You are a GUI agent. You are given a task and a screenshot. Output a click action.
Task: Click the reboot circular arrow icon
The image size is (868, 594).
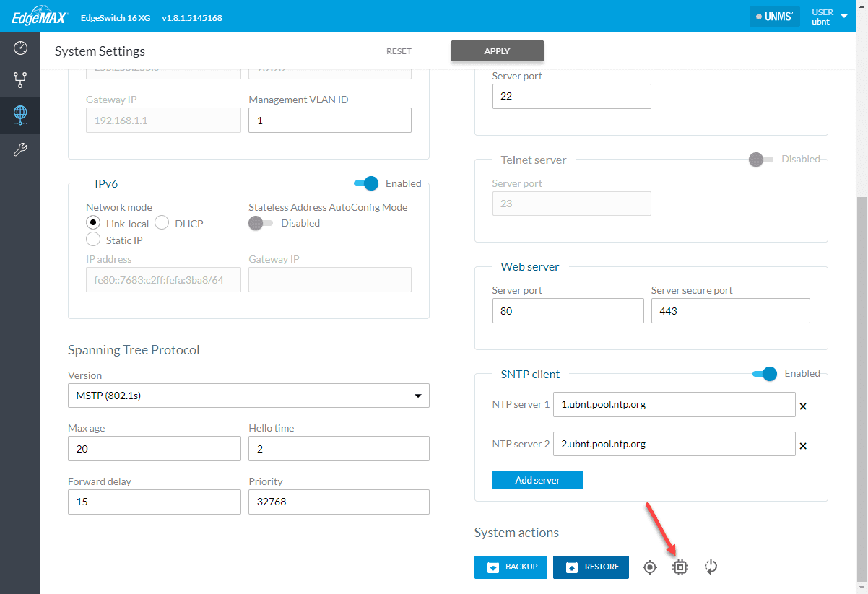(x=711, y=567)
